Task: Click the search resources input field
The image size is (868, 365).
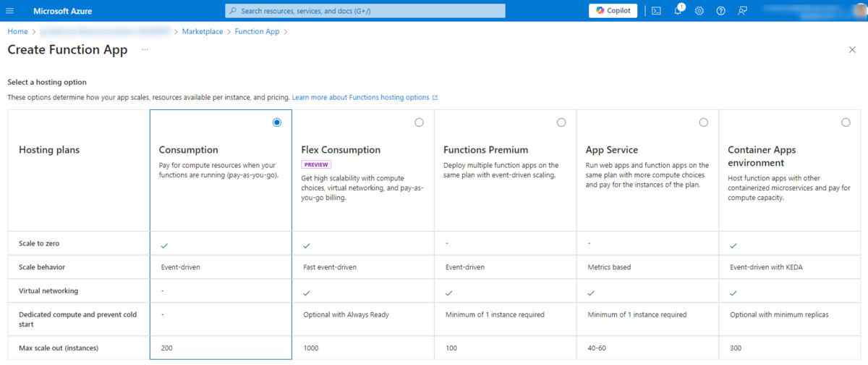Action: click(365, 11)
